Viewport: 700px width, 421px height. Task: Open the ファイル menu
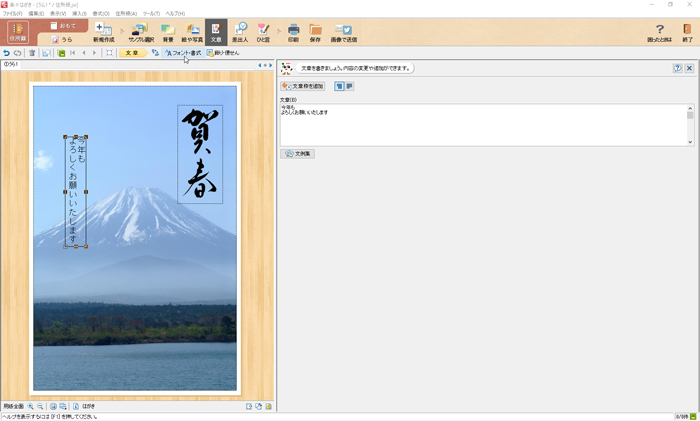(x=12, y=13)
